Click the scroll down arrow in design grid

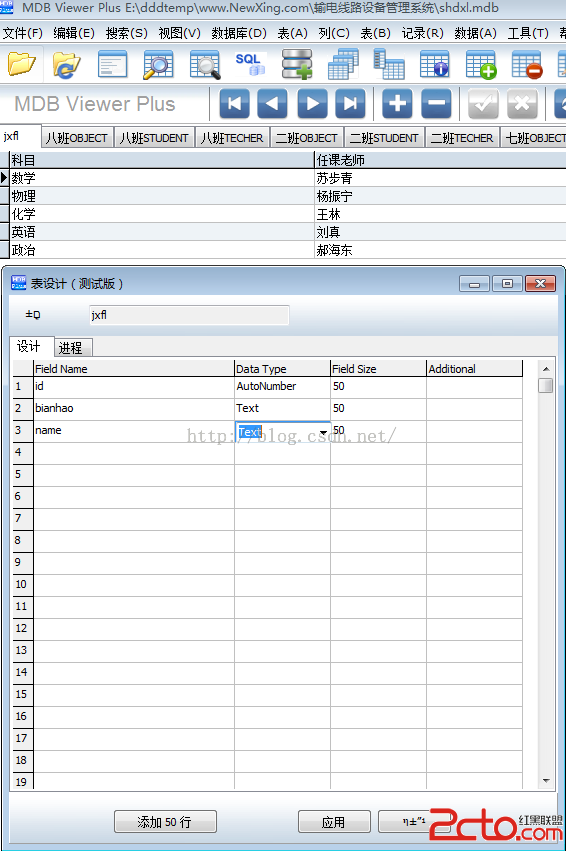coord(546,781)
